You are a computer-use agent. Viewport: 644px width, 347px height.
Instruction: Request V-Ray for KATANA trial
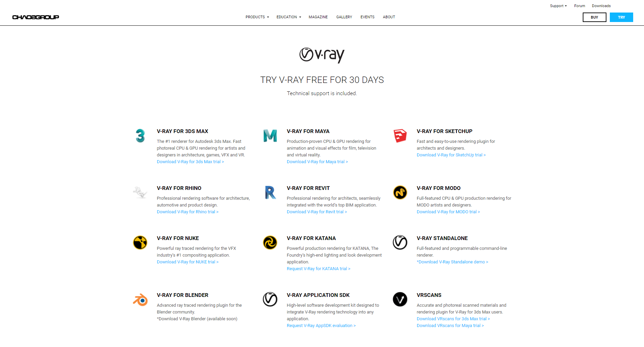[318, 269]
